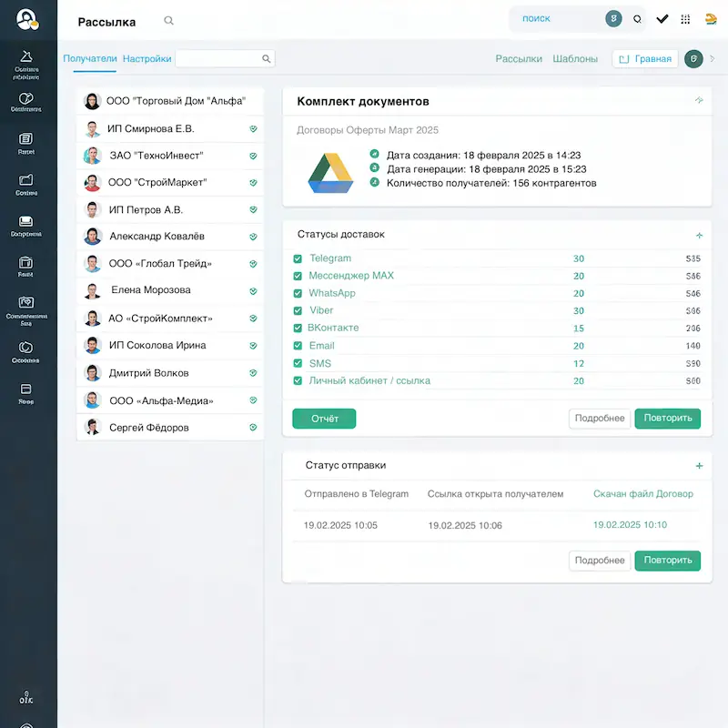Open the apps grid icon in the header
728x728 pixels.
685,19
